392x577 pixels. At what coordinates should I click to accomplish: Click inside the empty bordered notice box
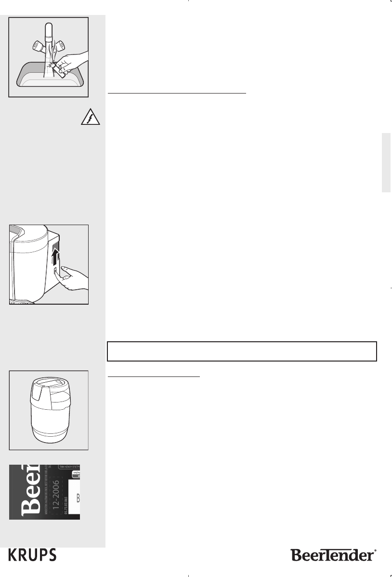point(242,351)
